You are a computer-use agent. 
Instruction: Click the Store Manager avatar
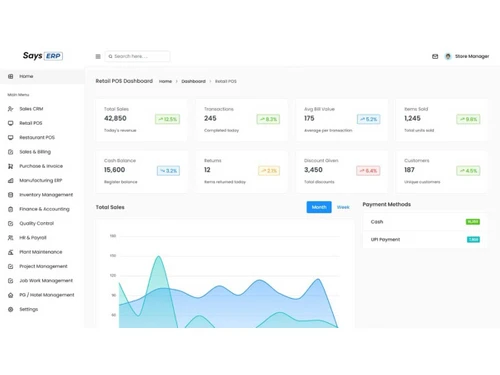click(448, 56)
